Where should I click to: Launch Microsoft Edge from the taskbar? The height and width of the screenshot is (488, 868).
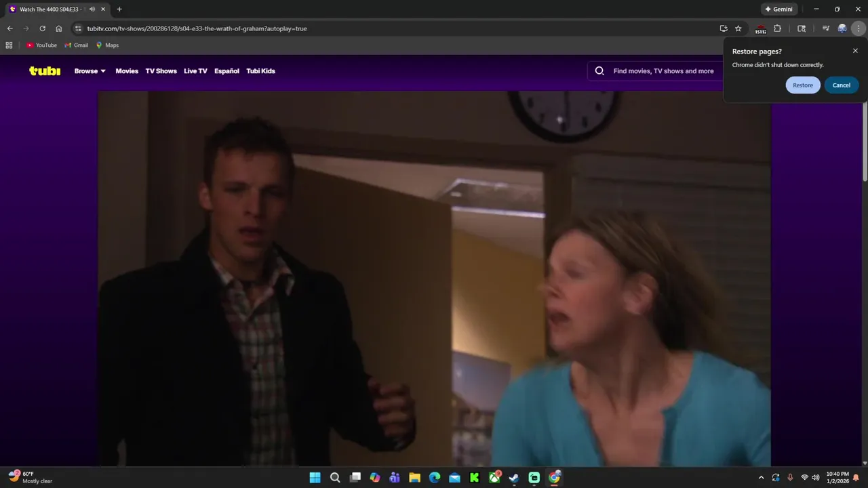(435, 478)
